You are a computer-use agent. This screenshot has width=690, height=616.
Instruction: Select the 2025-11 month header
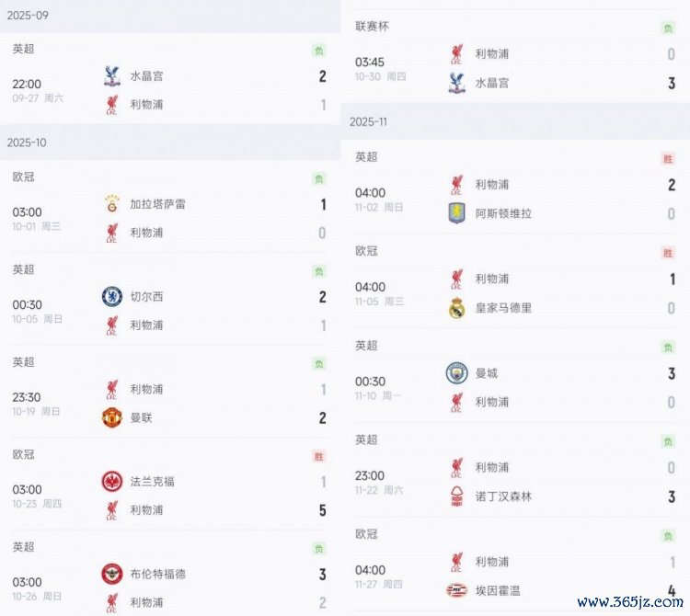point(369,121)
